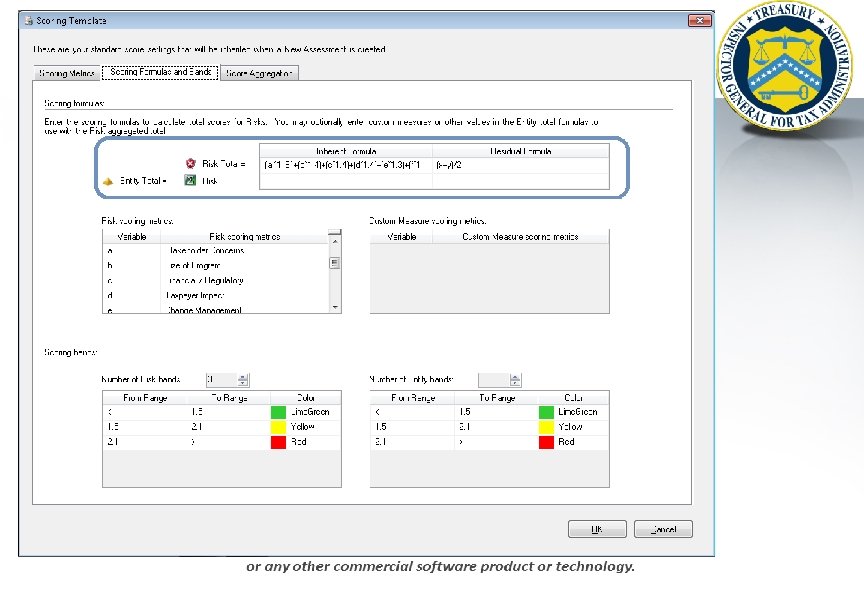864x598 pixels.
Task: Click From Range 2.1 in Risk bands
Action: coord(145,442)
